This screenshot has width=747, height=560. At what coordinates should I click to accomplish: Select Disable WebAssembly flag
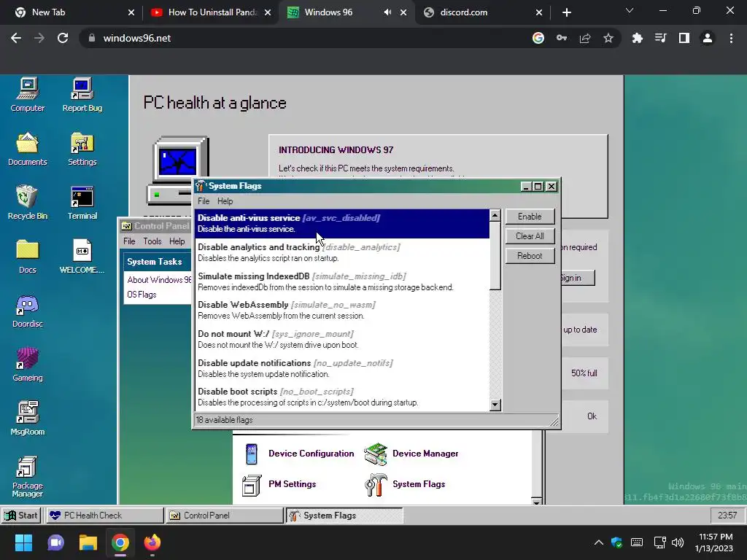coord(342,310)
